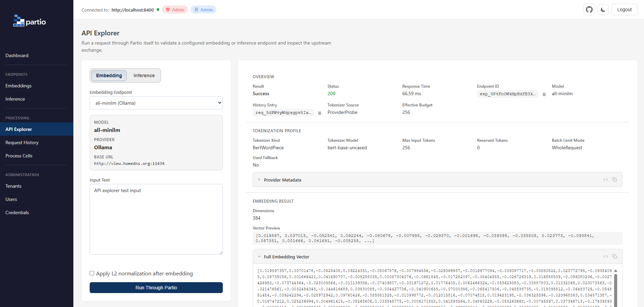Switch to the Inference tab
The width and height of the screenshot is (644, 307).
click(x=144, y=75)
